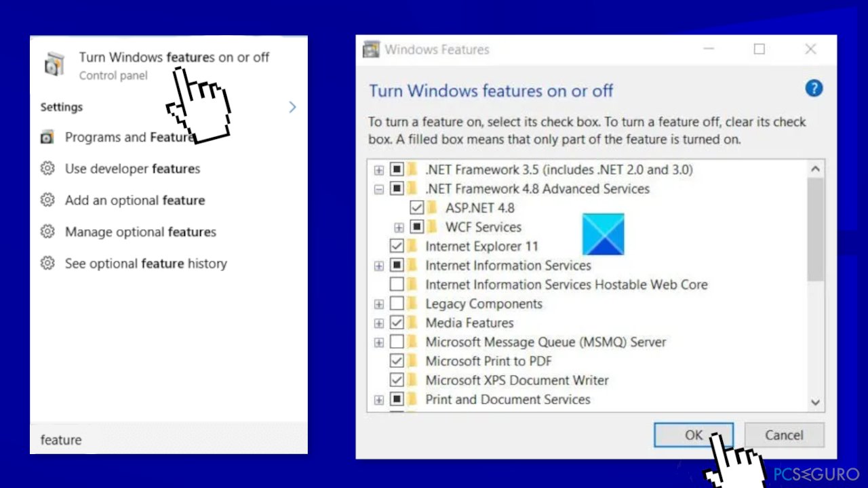Uncheck Internet Explorer 11 checkbox
868x488 pixels.
397,246
